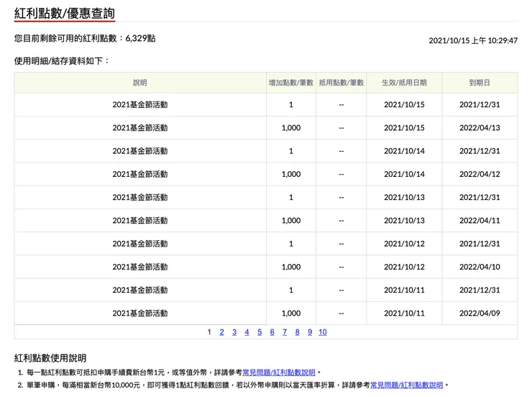The width and height of the screenshot is (532, 397).
Task: Click expiry date 2022/04/12
Action: tap(480, 174)
